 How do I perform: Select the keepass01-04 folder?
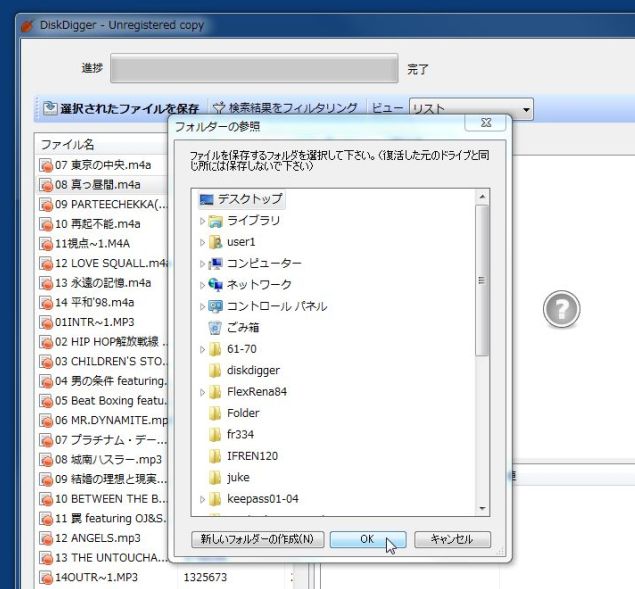pos(262,499)
